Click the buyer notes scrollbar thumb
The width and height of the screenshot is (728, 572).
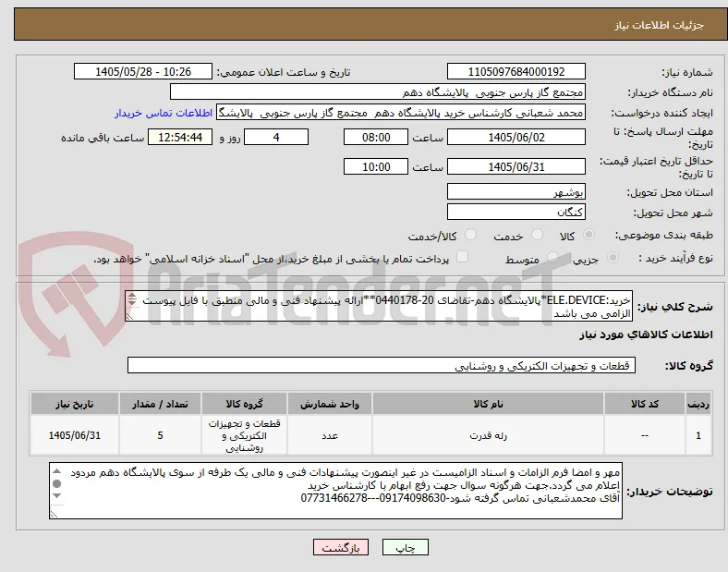pyautogui.click(x=56, y=484)
